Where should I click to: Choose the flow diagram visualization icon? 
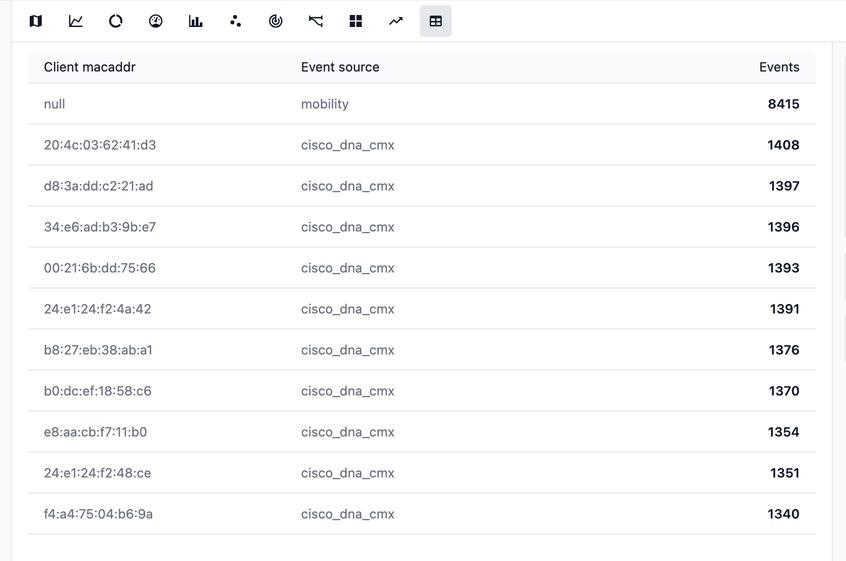[316, 21]
